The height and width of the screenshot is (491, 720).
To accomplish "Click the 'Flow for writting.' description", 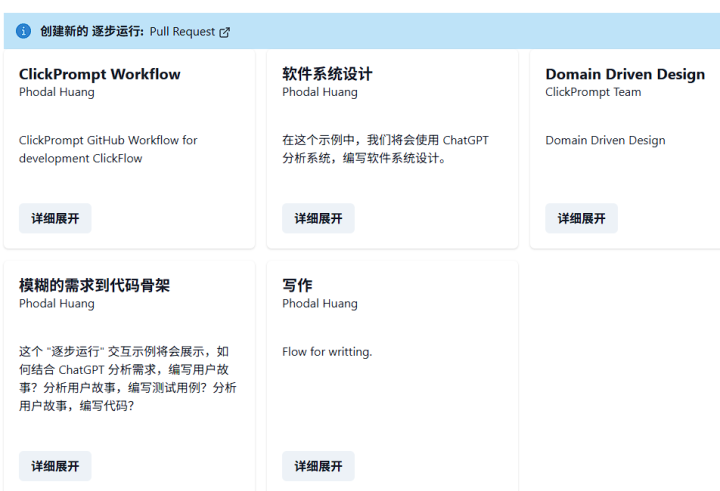I will [327, 352].
